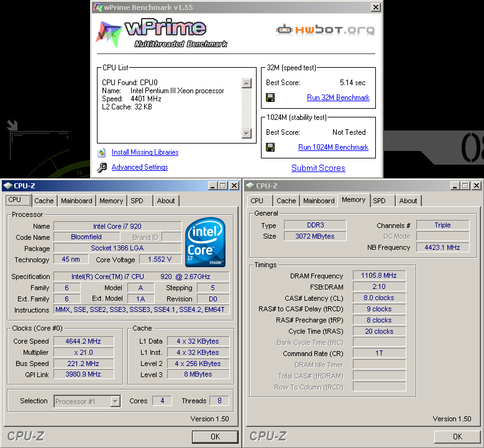Viewport: 484px width, 448px height.
Task: Close the right CPU-Z window
Action: tap(477, 186)
